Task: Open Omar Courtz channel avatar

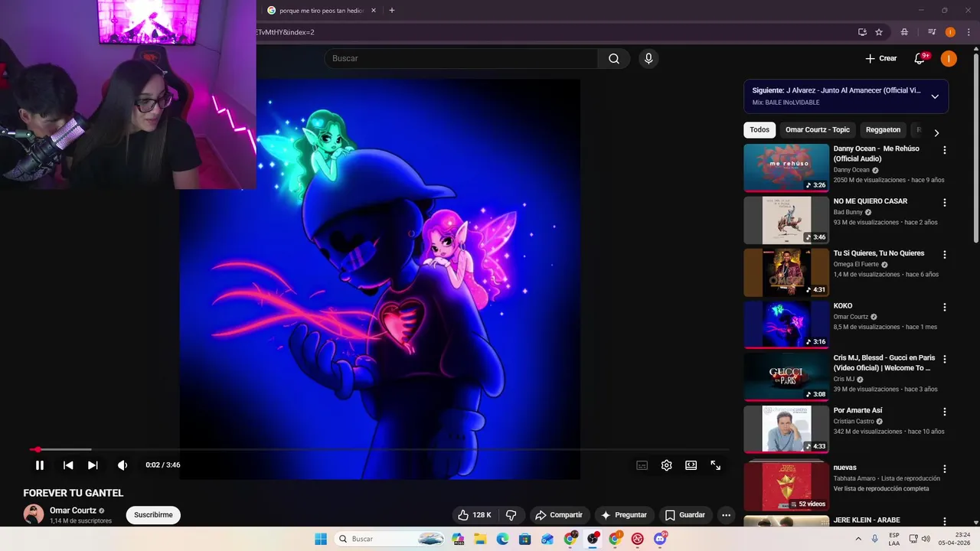Action: coord(34,514)
